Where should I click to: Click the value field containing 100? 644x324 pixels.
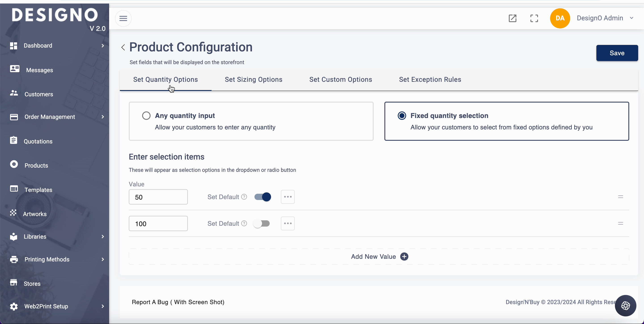pos(158,224)
